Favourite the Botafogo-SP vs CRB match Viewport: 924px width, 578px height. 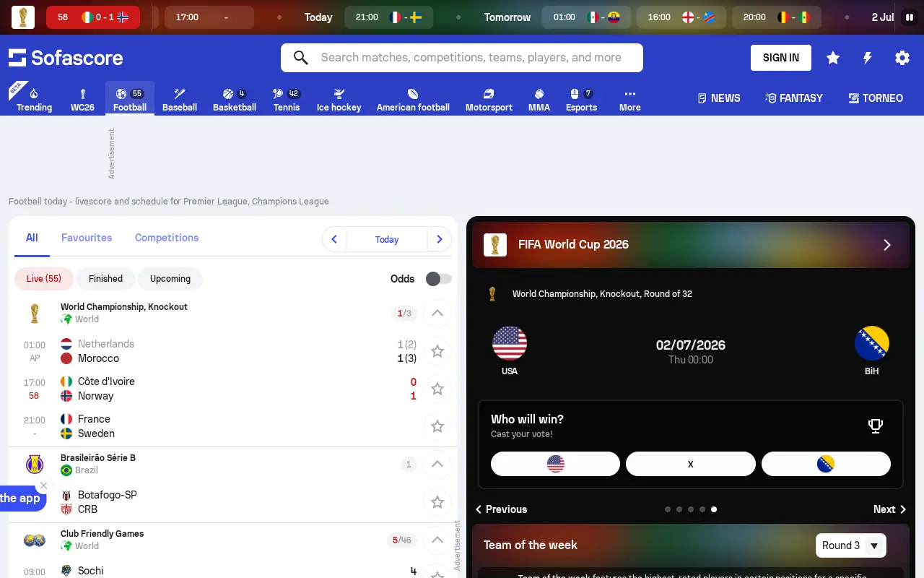pyautogui.click(x=437, y=502)
